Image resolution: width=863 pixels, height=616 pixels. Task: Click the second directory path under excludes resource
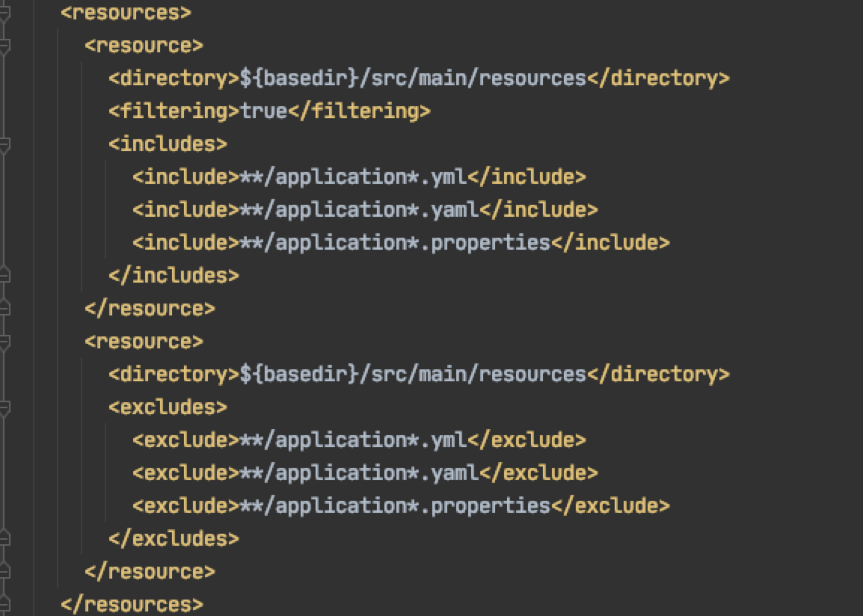(x=413, y=375)
